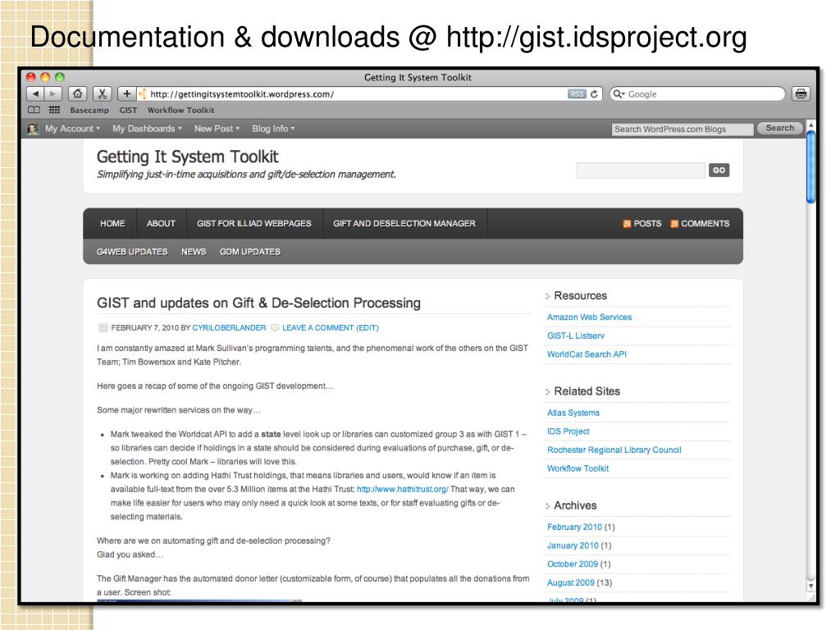Click the scrollbar down arrow
The width and height of the screenshot is (840, 630).
[811, 586]
